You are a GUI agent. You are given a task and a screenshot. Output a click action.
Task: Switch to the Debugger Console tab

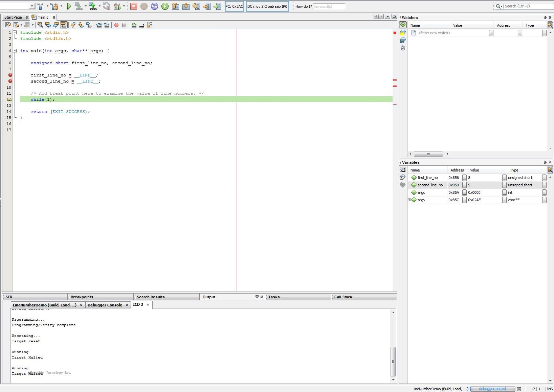[x=105, y=305]
